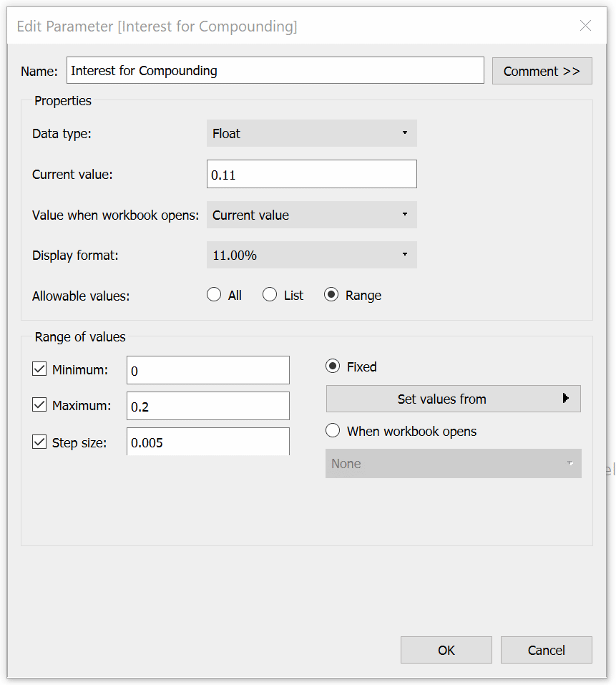Screen dimensions: 616x685
Task: Open the Set values from menu
Action: [454, 399]
